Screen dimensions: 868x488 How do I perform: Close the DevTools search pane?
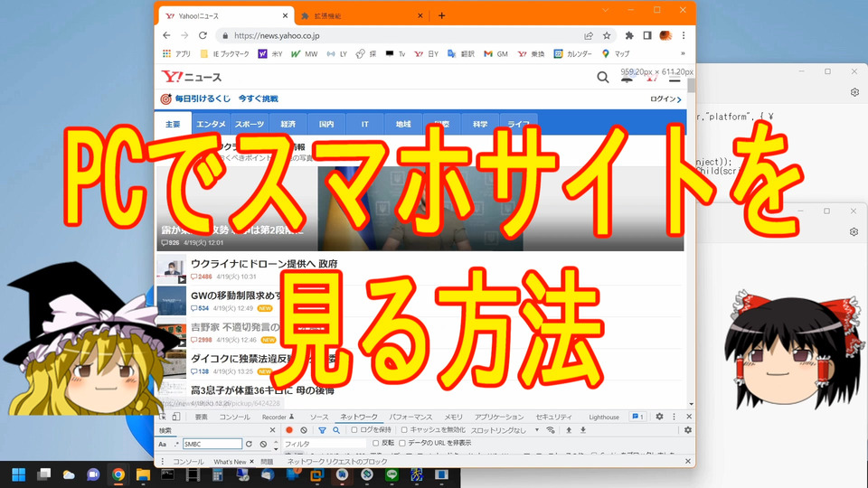tap(272, 430)
